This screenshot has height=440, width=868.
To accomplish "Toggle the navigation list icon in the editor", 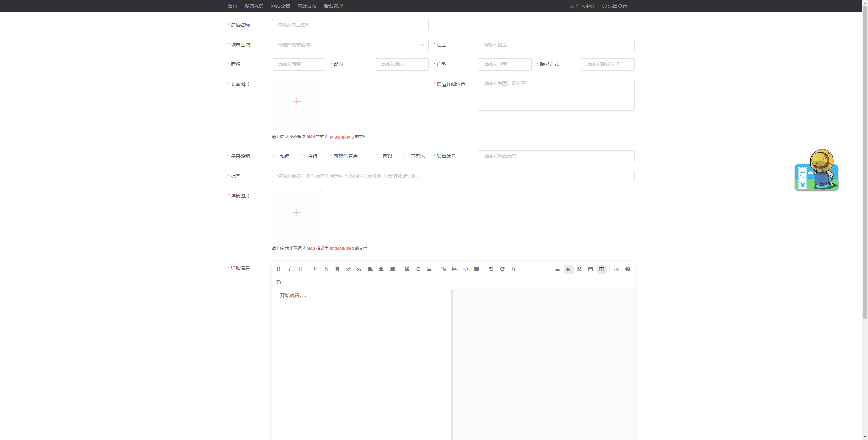I will [x=557, y=269].
